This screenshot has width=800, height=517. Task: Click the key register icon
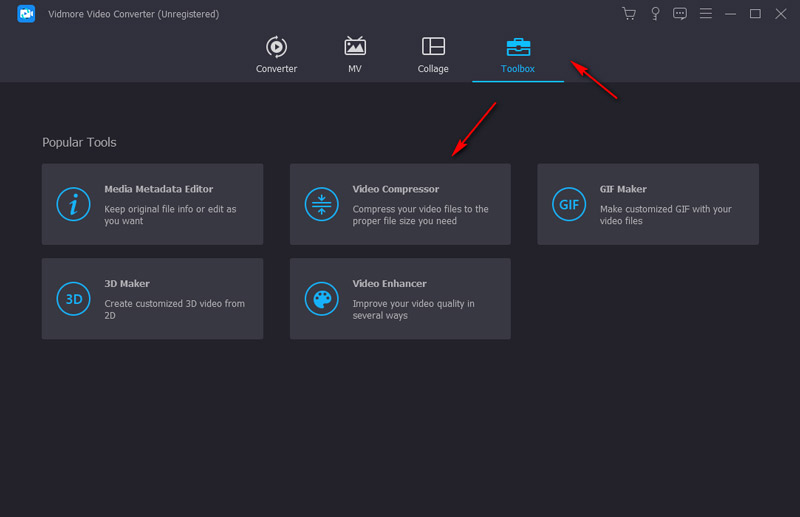point(655,14)
